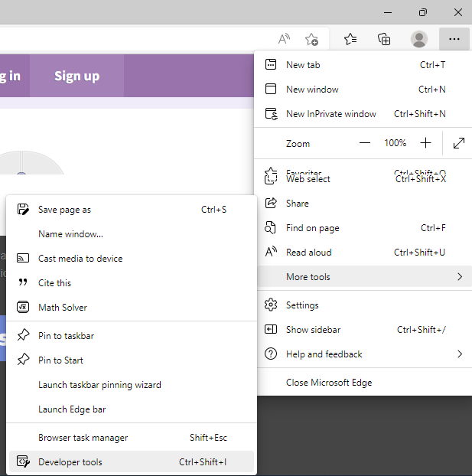This screenshot has width=472, height=476.
Task: Select Show sidebar entry
Action: click(363, 329)
